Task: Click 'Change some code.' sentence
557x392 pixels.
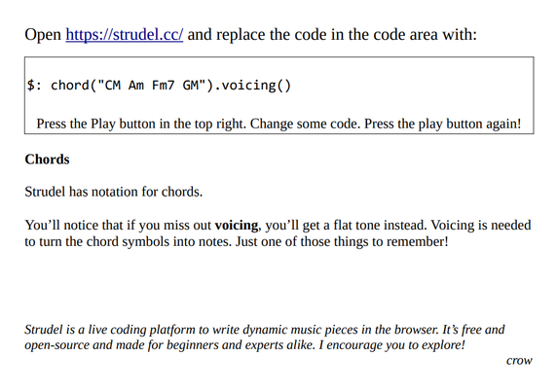Action: point(306,124)
